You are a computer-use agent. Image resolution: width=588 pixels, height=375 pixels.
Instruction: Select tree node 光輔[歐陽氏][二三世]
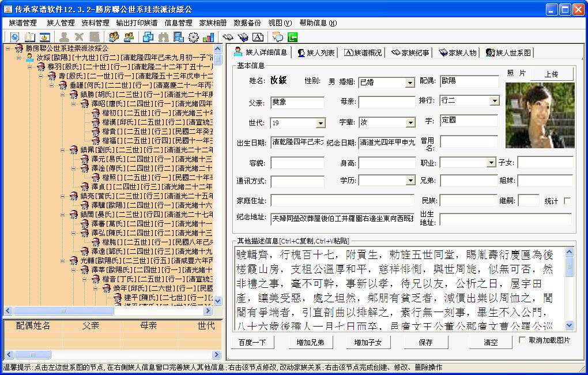click(146, 261)
